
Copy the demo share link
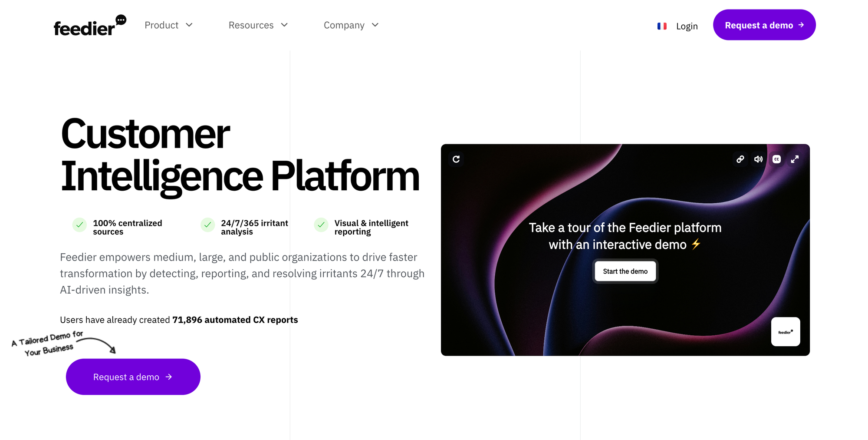[x=740, y=159]
